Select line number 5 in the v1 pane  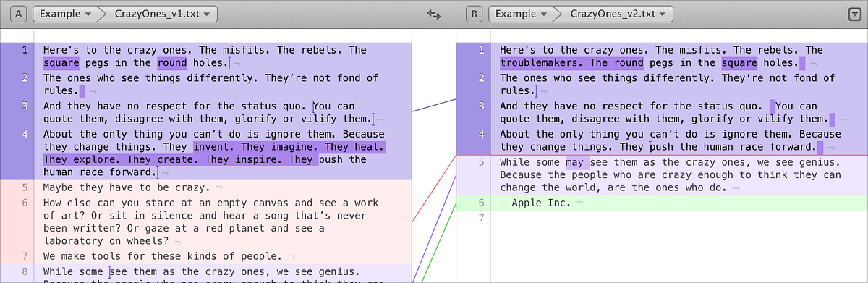(25, 187)
